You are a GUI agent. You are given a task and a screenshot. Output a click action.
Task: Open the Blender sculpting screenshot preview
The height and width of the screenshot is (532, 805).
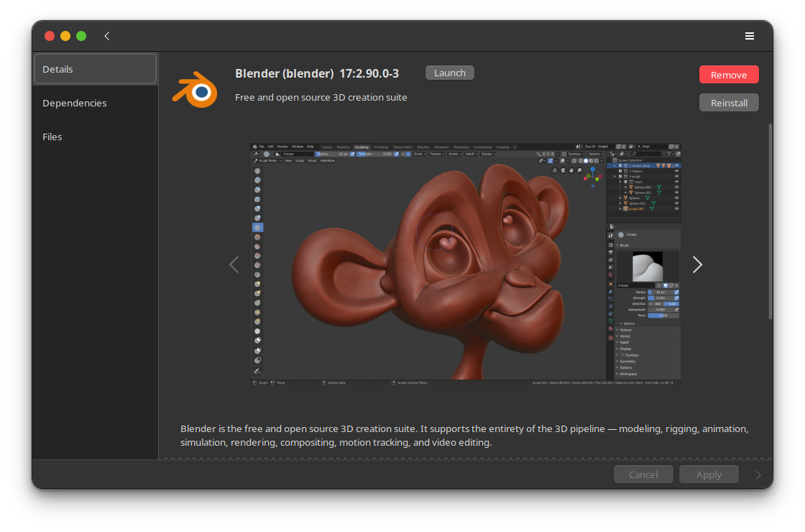tap(466, 265)
